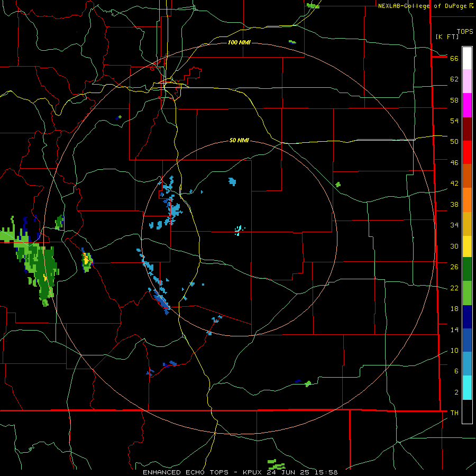This screenshot has width=476, height=476.
Task: Click the '34' legend value
Action: click(x=454, y=225)
